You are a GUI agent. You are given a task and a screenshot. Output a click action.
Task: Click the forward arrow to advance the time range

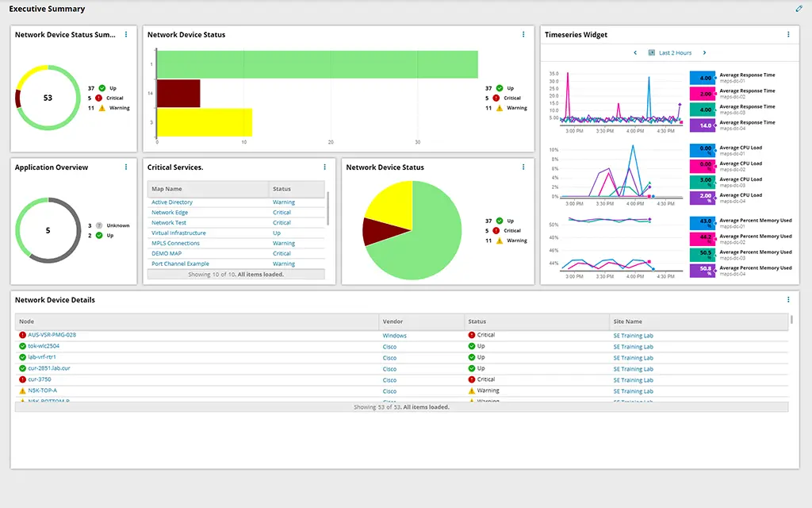[x=703, y=52]
